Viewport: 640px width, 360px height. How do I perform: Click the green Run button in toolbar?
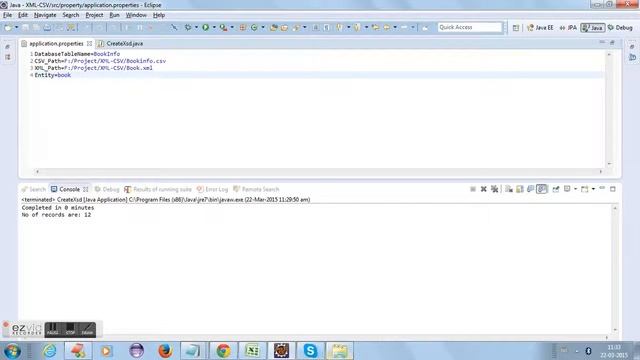(x=205, y=27)
